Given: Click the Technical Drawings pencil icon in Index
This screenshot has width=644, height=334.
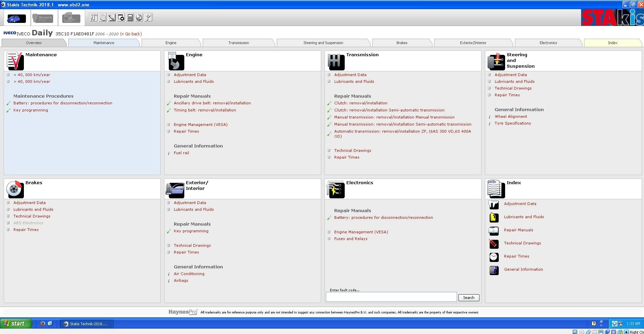Looking at the screenshot, I should [x=494, y=244].
